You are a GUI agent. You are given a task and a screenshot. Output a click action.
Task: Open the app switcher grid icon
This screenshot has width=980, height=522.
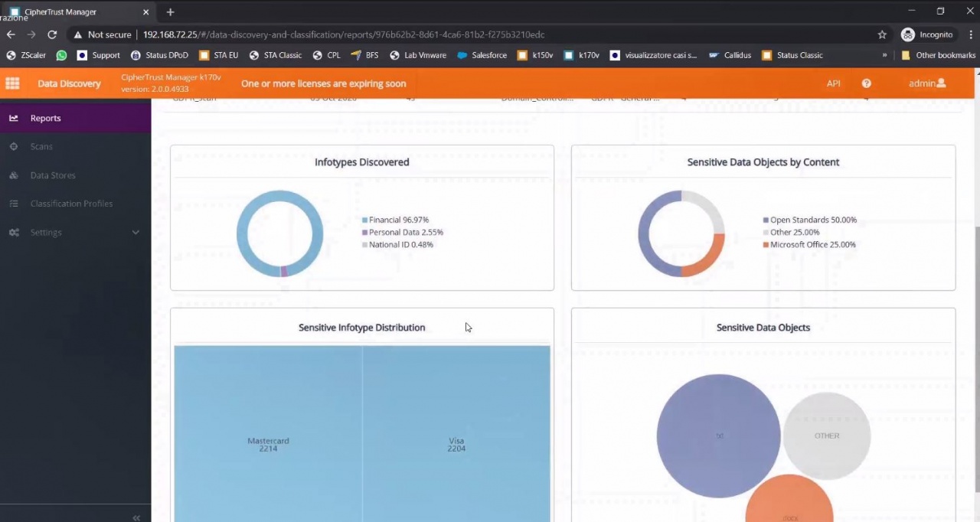pos(12,83)
